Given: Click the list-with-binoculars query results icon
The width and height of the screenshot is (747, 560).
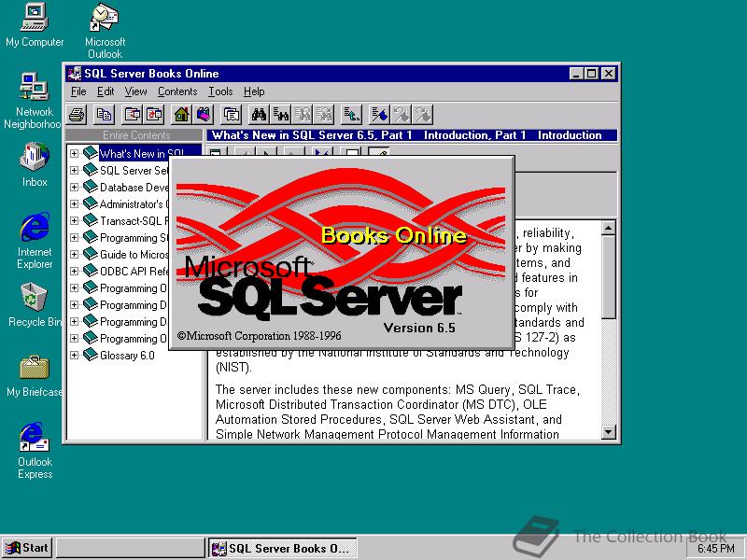Looking at the screenshot, I should (x=281, y=115).
